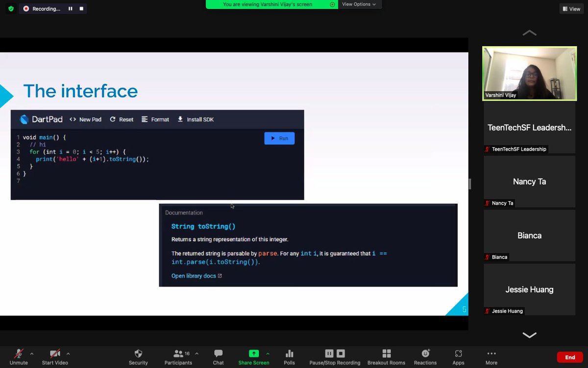Open audio options caret beside Unmute

32,353
